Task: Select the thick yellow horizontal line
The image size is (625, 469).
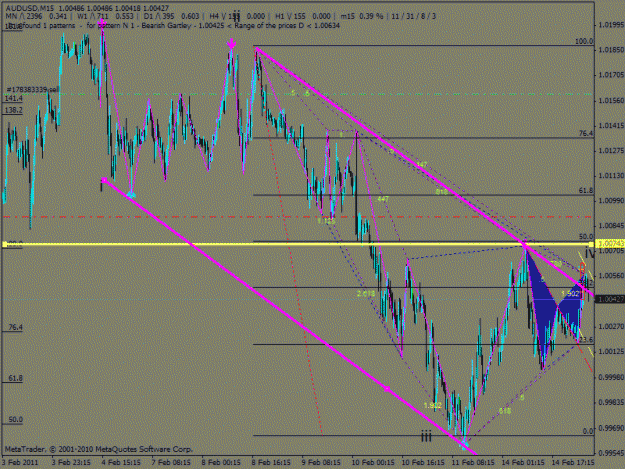Action: (298, 244)
